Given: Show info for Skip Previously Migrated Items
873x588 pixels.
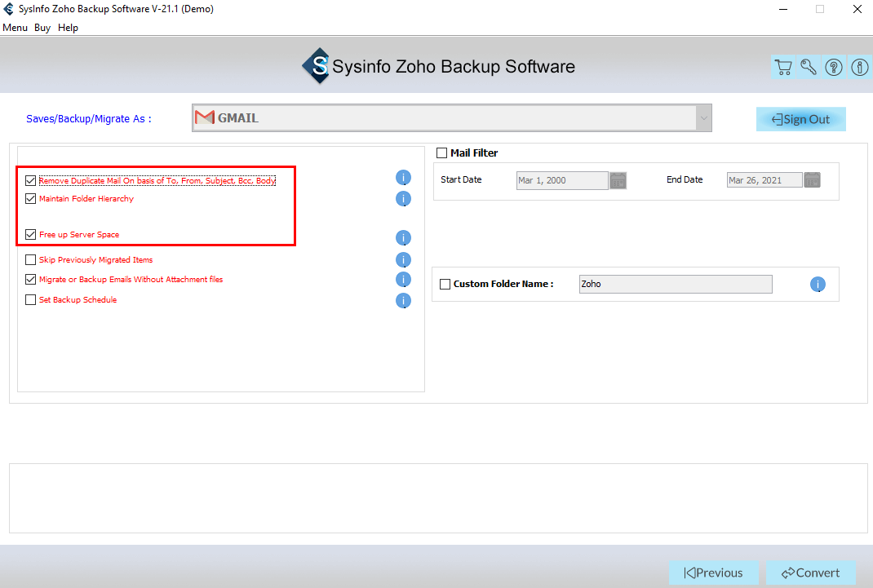Looking at the screenshot, I should [x=403, y=260].
